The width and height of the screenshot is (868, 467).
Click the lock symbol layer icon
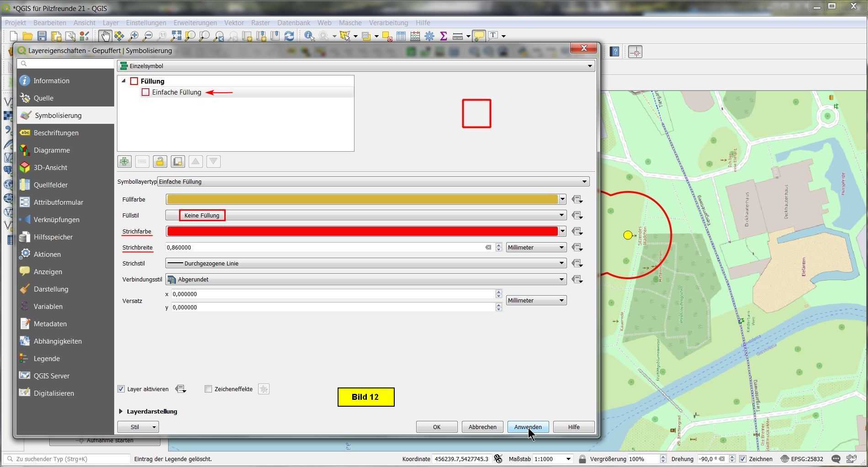(160, 161)
